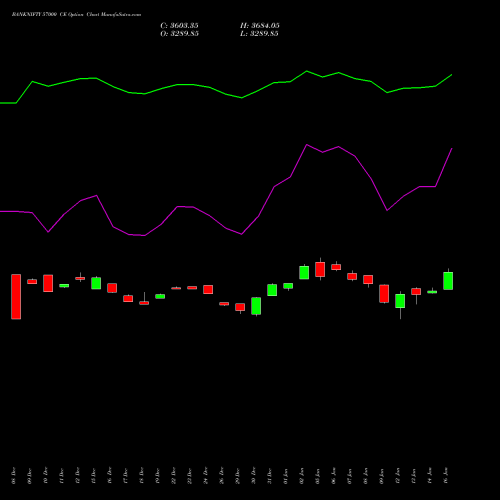The width and height of the screenshot is (500, 500).
Task: Select the close value C: 3603.35
Action: pyautogui.click(x=179, y=26)
